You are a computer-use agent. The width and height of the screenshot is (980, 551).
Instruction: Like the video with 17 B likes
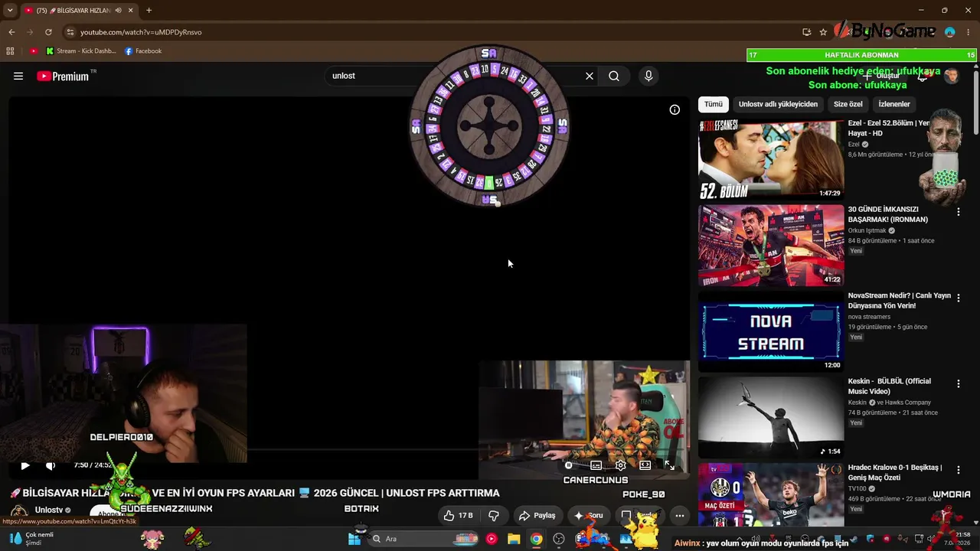459,516
